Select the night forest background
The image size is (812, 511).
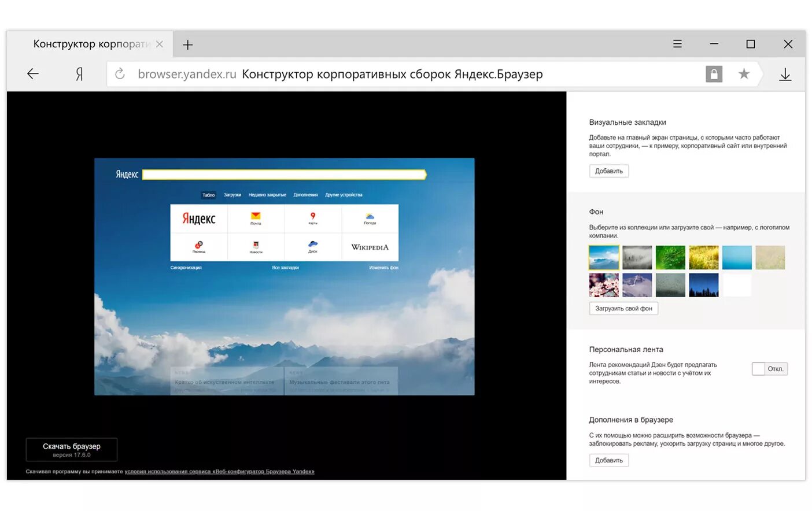[704, 285]
